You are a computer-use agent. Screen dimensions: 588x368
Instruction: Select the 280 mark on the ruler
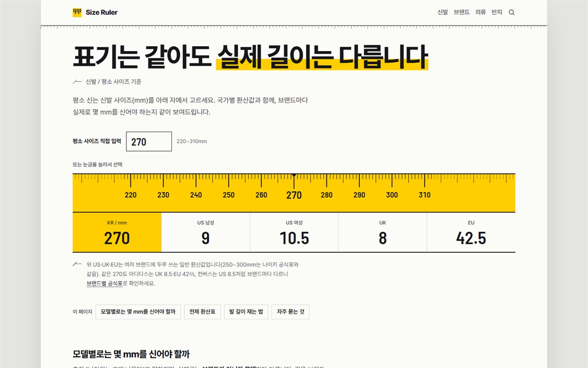[327, 195]
